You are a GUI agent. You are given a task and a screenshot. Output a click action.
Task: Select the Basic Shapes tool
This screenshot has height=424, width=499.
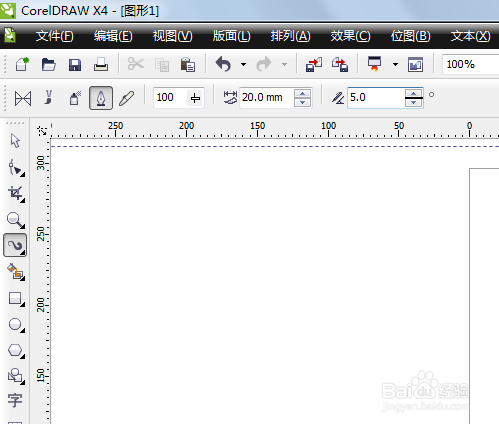click(16, 376)
